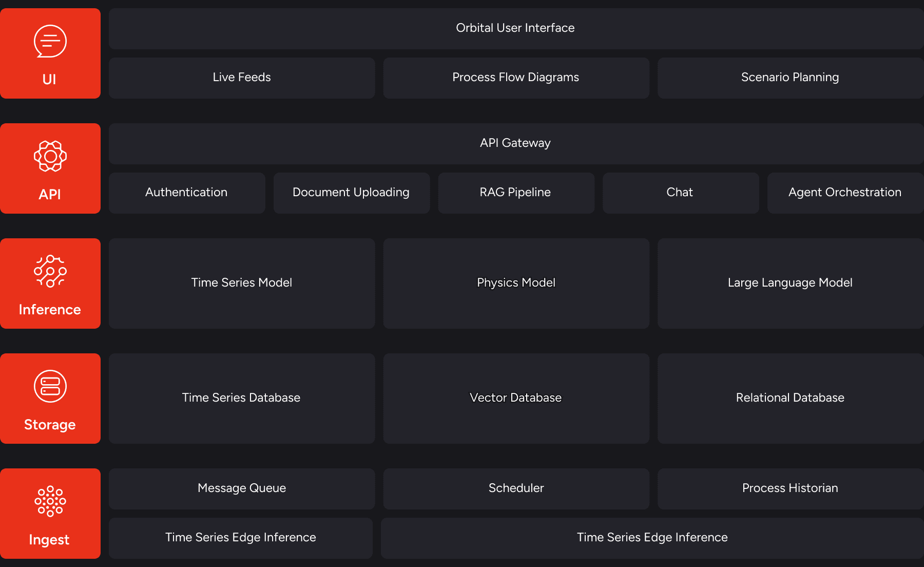
Task: Choose the Agent Orchestration block
Action: (x=845, y=193)
